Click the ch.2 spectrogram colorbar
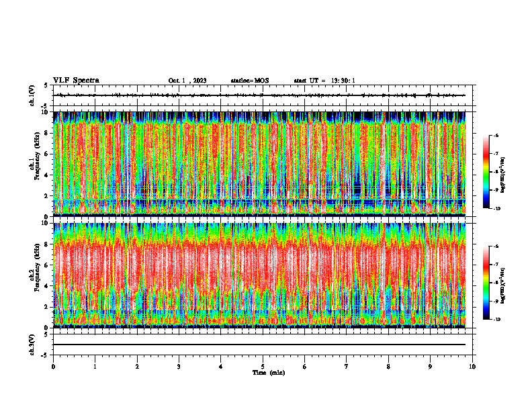 [x=486, y=283]
